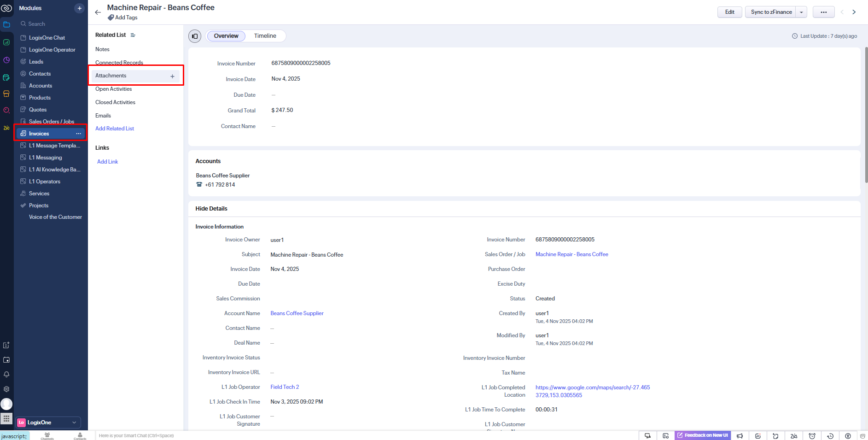Click the plus icon beside Modules header
868x440 pixels.
(x=79, y=8)
